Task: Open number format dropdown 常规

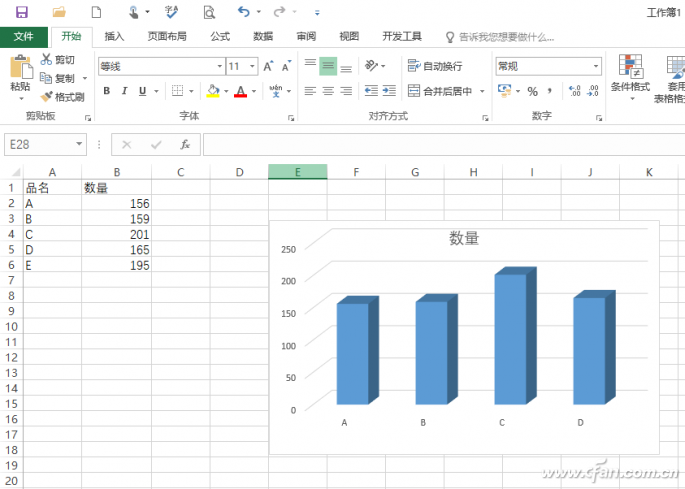Action: click(595, 66)
